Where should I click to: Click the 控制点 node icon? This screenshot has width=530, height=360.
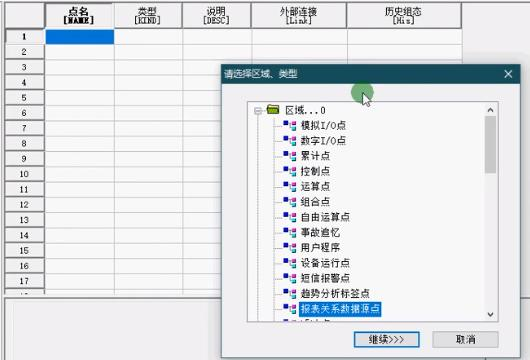point(290,171)
